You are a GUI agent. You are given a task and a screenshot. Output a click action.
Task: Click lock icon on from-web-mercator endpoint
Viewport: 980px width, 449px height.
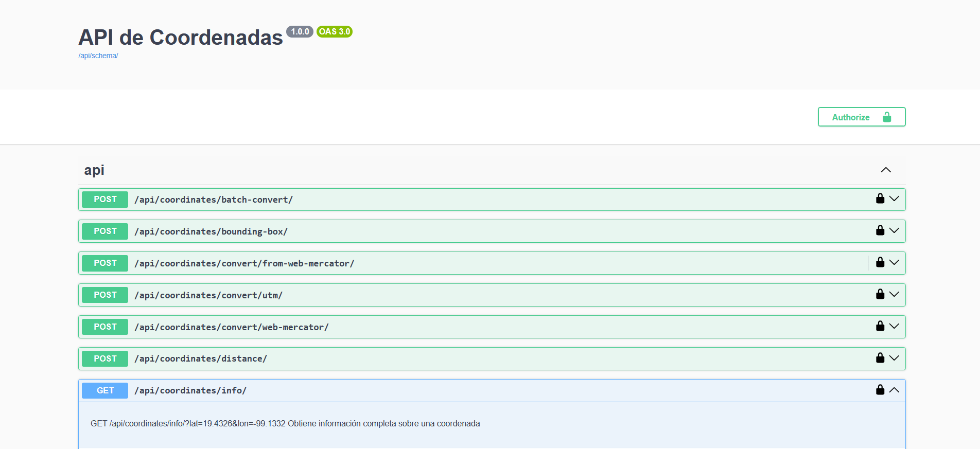click(x=880, y=262)
